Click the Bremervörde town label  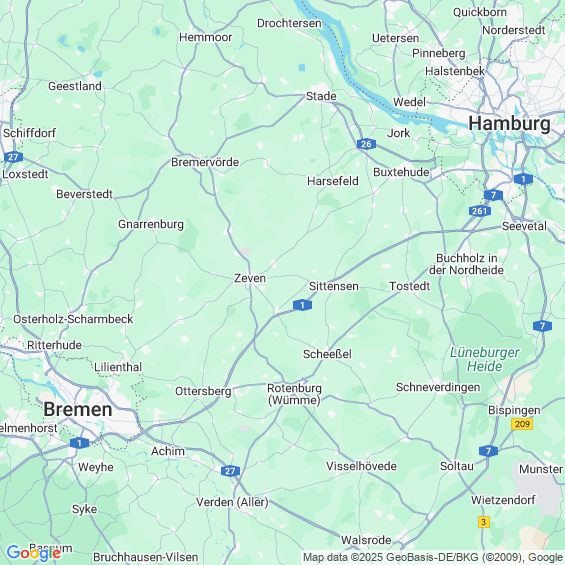tap(205, 162)
